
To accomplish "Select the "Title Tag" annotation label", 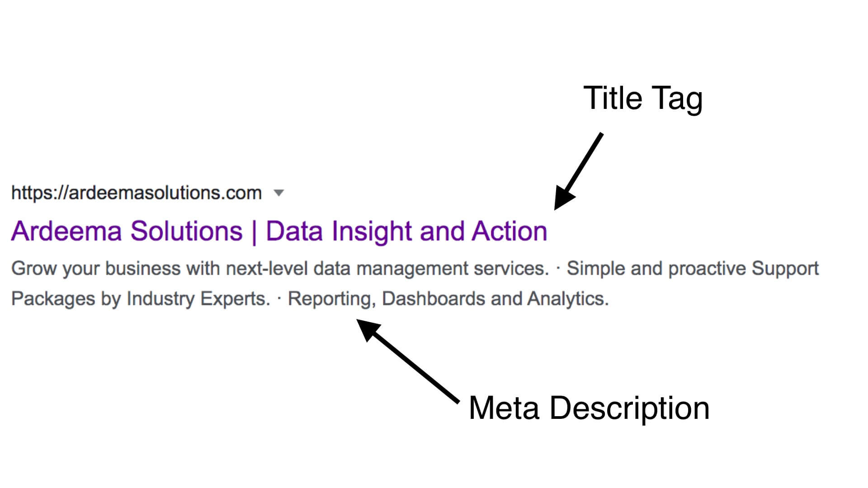I will [x=642, y=98].
